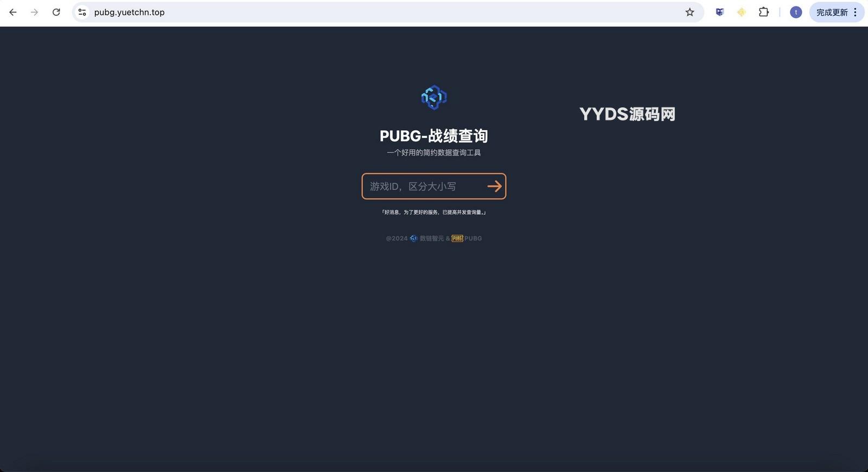Open site information icon beside URL
The height and width of the screenshot is (472, 868).
(x=82, y=12)
